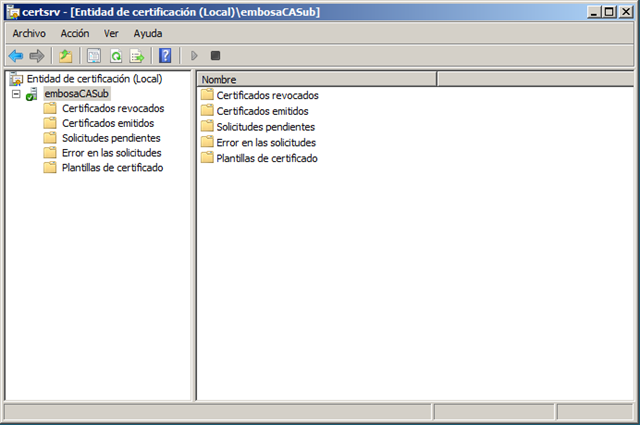Click the Forward arrow toolbar icon
The width and height of the screenshot is (640, 425).
pos(37,56)
